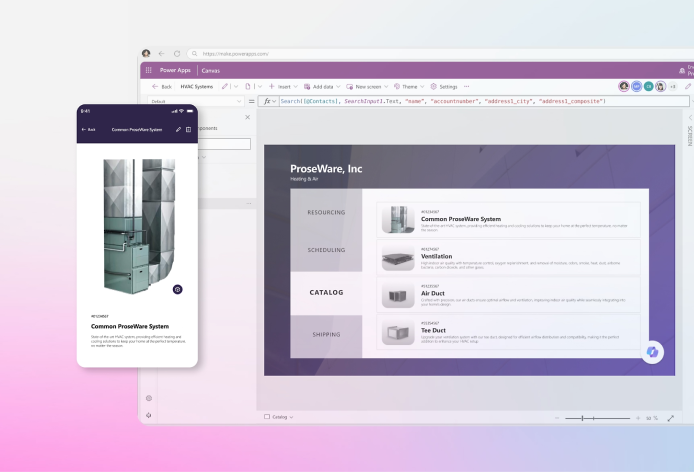Click the fourth co-author avatar with the purple ring
The image size is (694, 472).
click(x=660, y=86)
